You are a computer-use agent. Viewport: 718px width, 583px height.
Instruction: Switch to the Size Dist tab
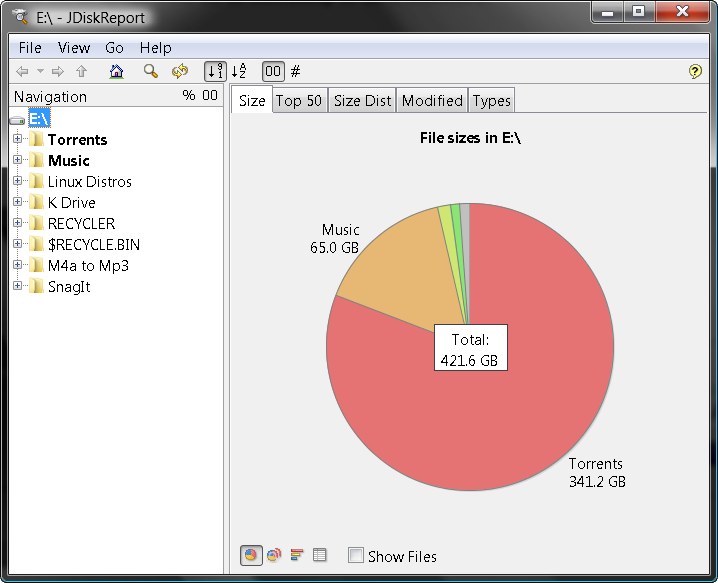pyautogui.click(x=362, y=100)
